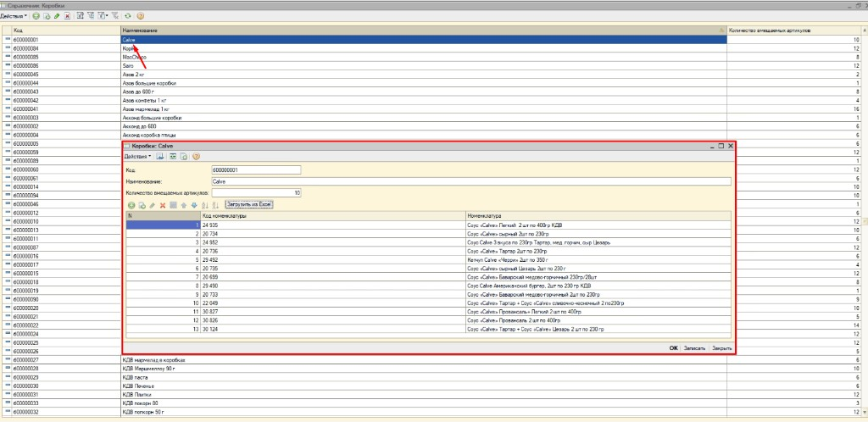Select КДВ паста row

[431, 377]
